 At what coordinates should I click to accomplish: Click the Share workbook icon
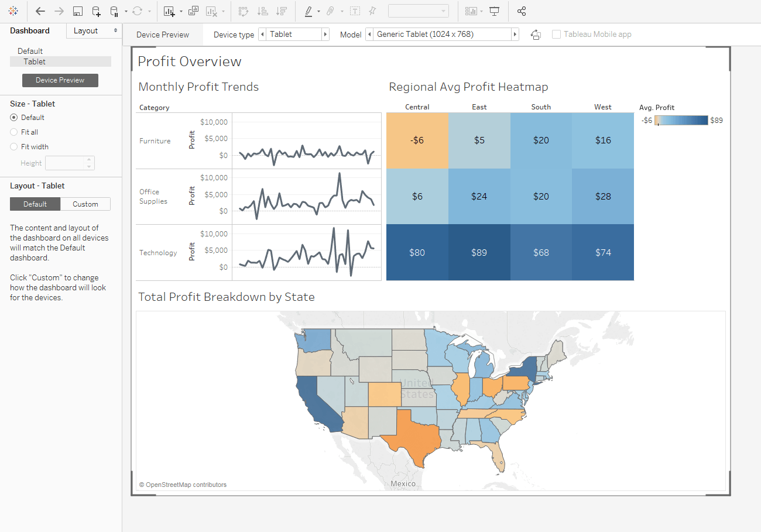click(522, 11)
